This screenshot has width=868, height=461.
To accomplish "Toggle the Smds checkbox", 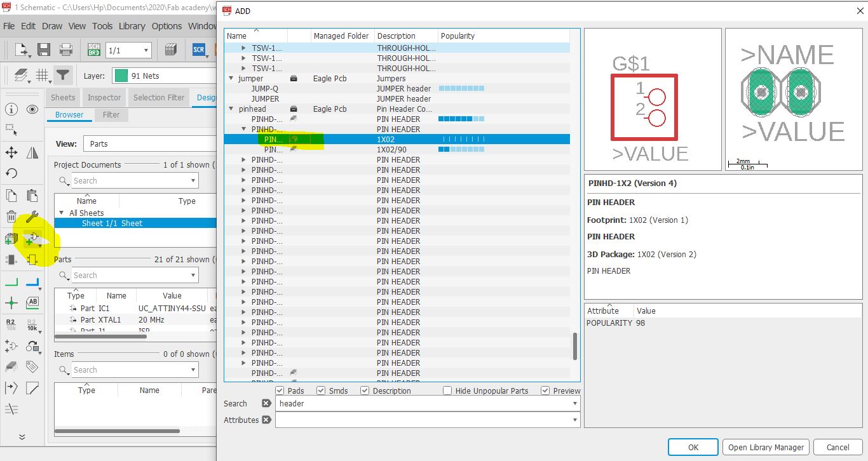I will pyautogui.click(x=321, y=391).
